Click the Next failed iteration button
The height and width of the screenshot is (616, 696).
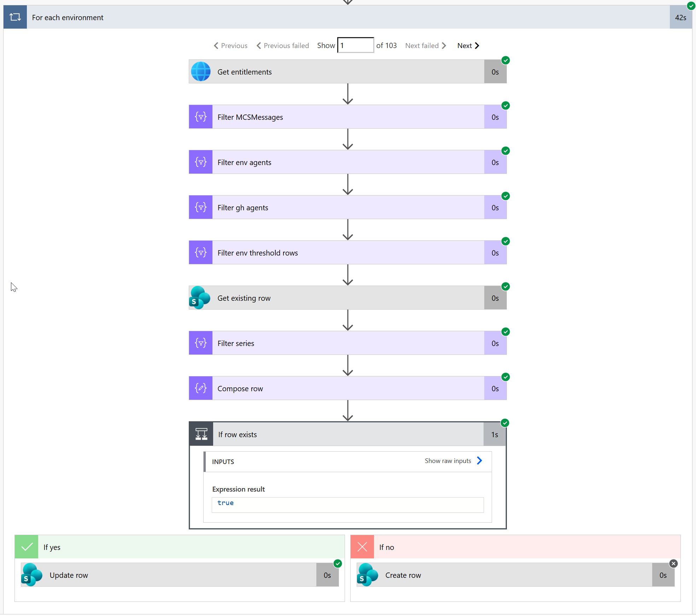coord(426,46)
